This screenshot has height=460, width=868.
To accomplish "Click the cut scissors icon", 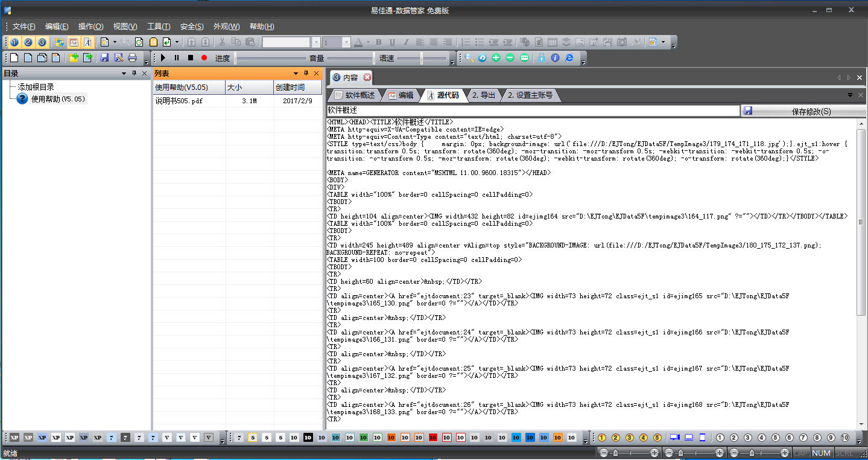I will pos(222,42).
